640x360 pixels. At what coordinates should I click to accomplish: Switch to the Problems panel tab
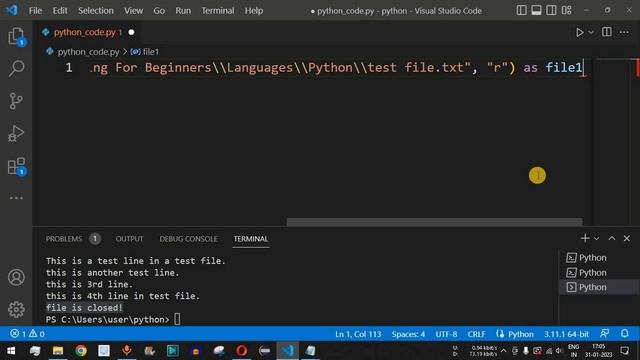[64, 239]
